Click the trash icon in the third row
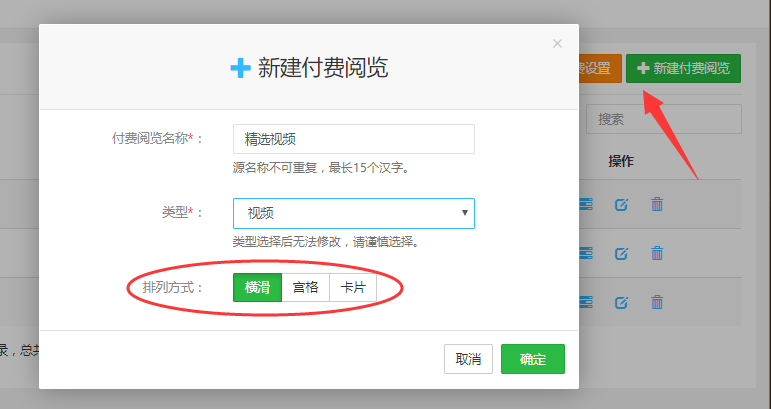771x409 pixels. click(657, 302)
